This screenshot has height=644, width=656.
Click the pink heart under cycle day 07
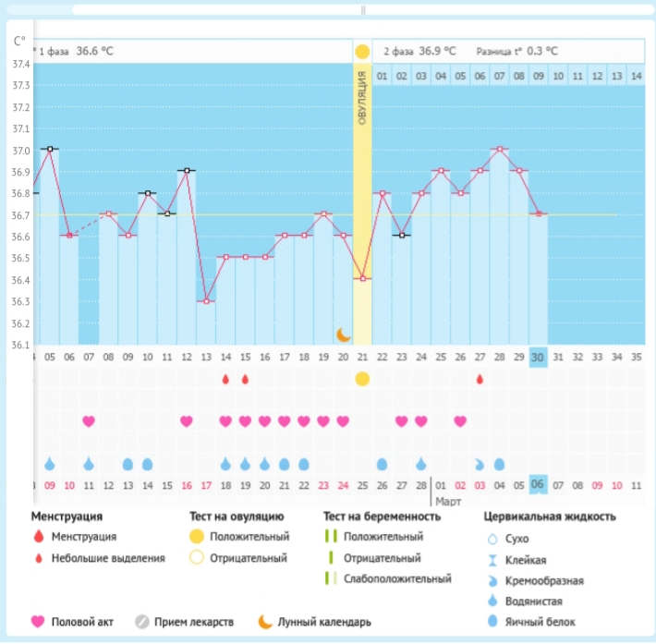tap(89, 421)
